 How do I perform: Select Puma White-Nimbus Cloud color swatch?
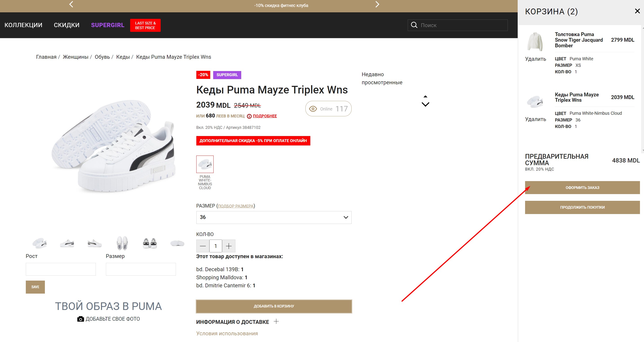pos(205,164)
